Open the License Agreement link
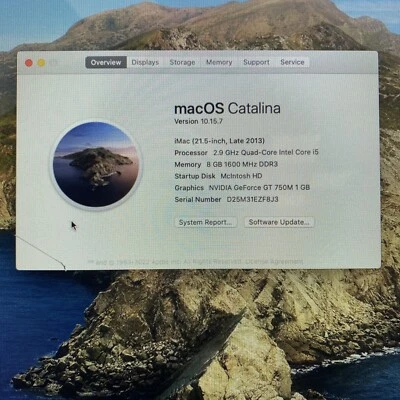The height and width of the screenshot is (400, 400). tap(274, 262)
